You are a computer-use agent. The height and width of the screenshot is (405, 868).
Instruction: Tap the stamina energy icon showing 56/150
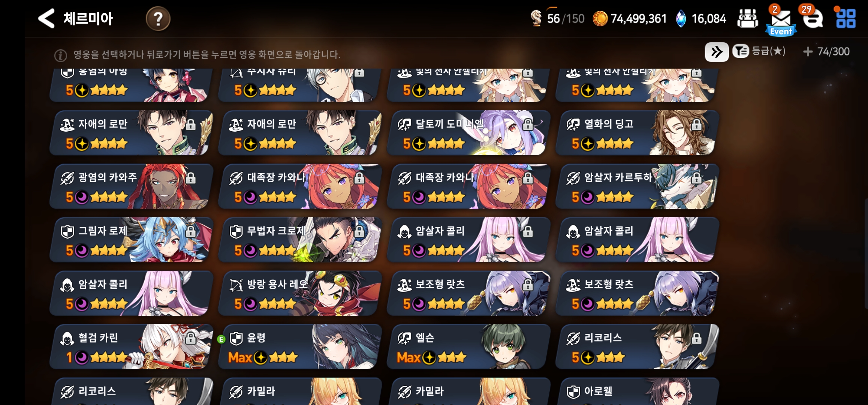pos(536,18)
